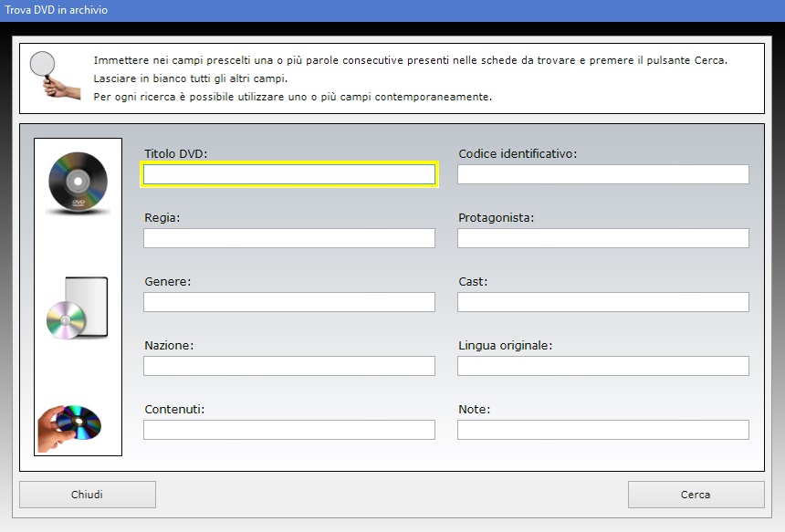This screenshot has width=785, height=532.
Task: Click into the Codice identificativo field
Action: click(602, 174)
